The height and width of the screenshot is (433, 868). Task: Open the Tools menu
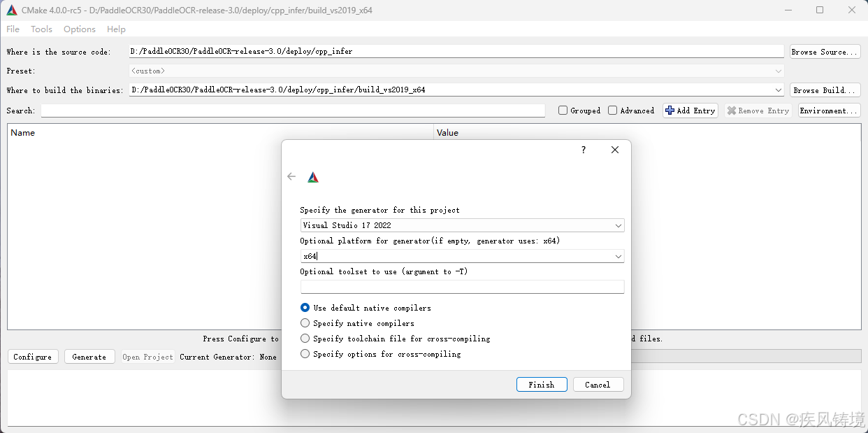[41, 29]
